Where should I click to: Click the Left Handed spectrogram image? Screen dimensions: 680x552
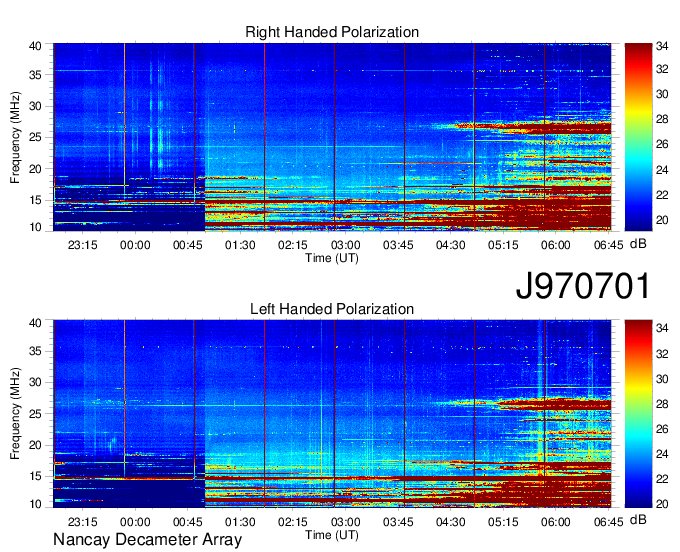coord(332,414)
